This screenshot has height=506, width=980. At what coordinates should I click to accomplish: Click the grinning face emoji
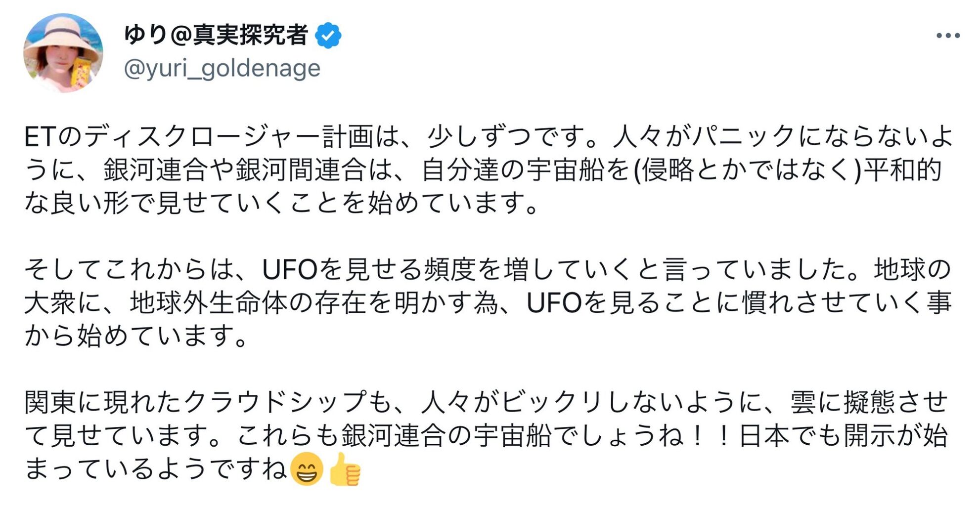click(307, 469)
